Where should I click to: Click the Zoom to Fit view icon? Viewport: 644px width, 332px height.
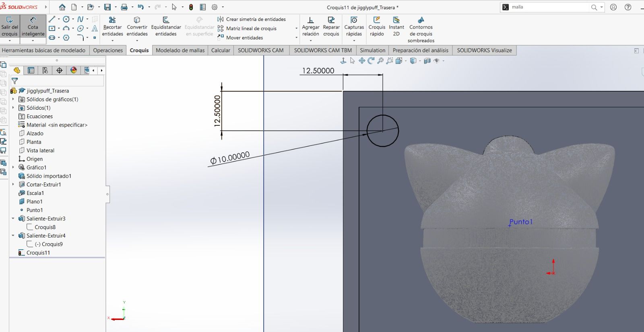[x=380, y=61]
